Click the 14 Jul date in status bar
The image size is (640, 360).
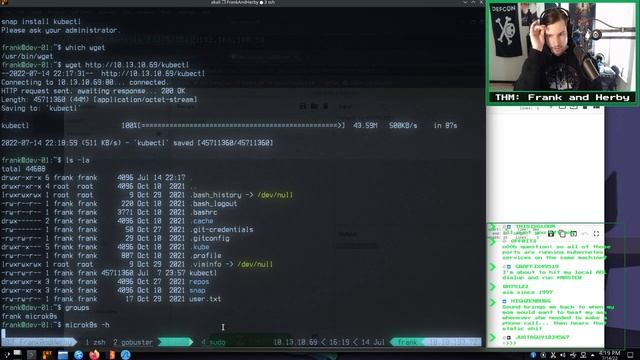tap(372, 342)
